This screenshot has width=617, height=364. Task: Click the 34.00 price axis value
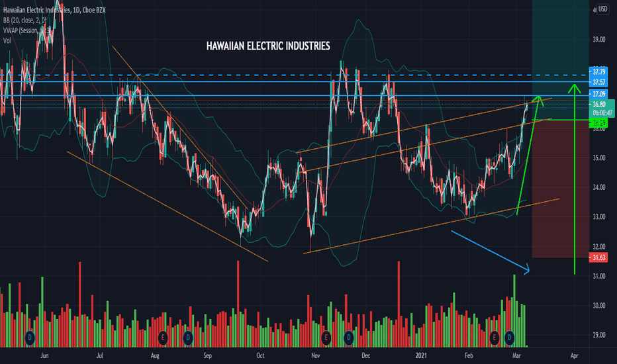point(599,187)
